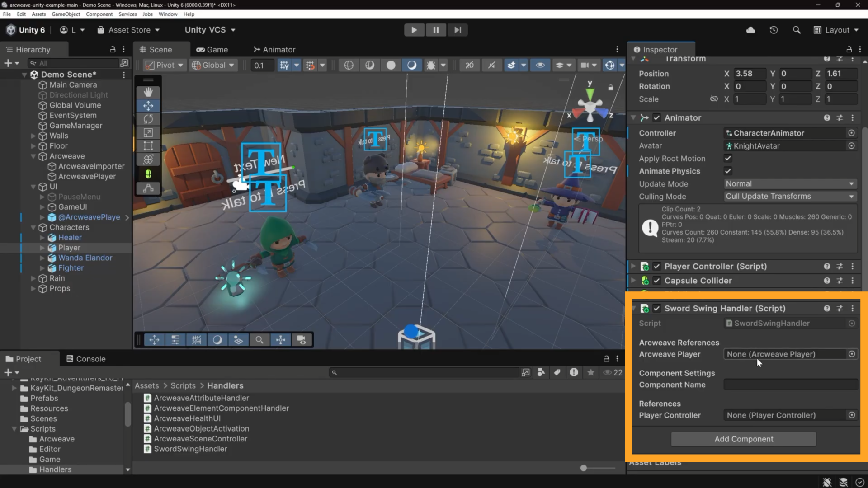868x488 pixels.
Task: Click the favorites star icon in Project
Action: click(591, 372)
